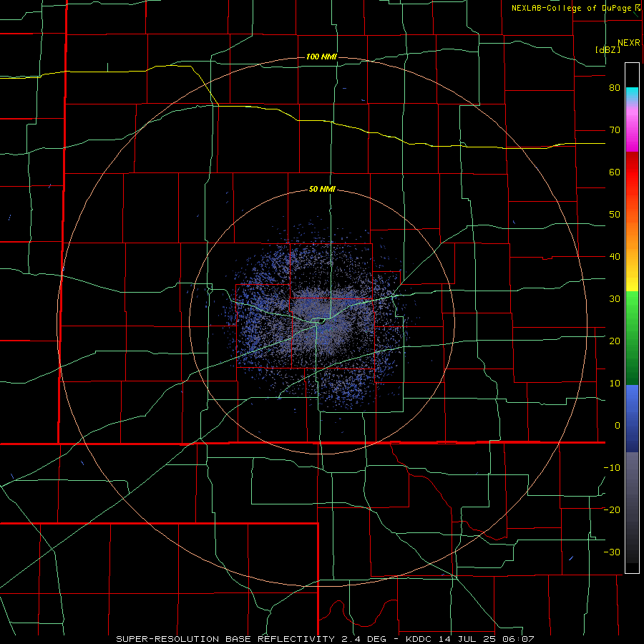Click the 0 value on dBZ scale

coord(618,426)
